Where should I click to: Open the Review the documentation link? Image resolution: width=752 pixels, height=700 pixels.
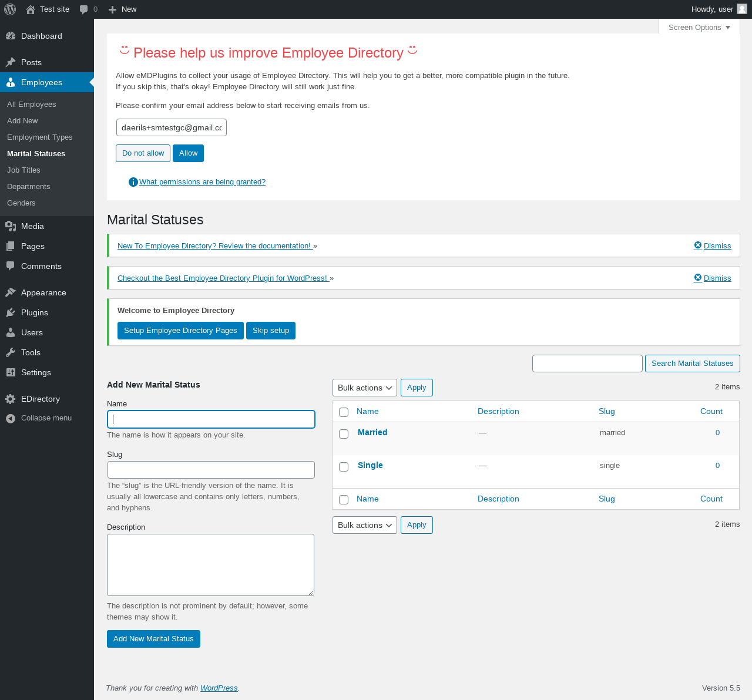215,246
